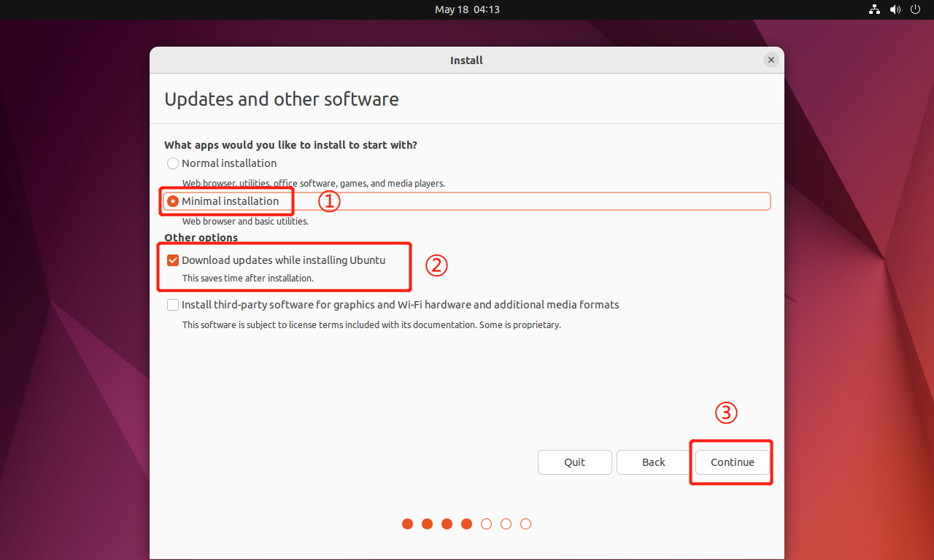
Task: Close the Install window
Action: tap(771, 61)
